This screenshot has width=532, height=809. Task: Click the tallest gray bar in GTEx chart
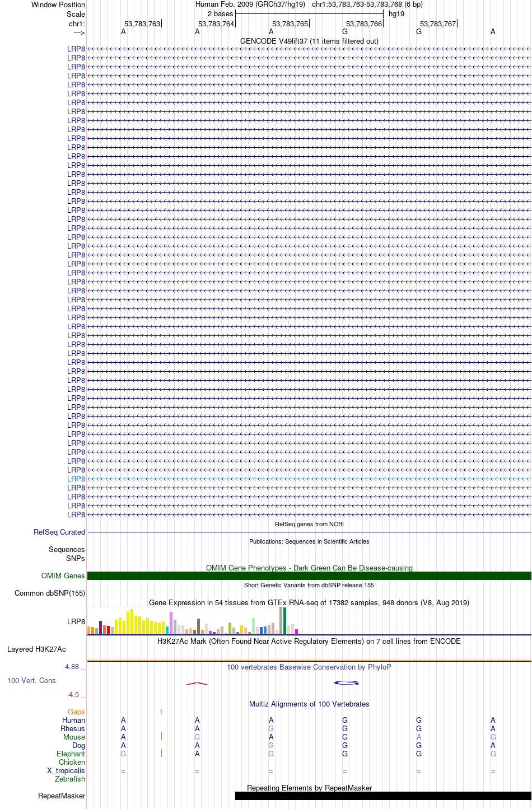click(281, 620)
